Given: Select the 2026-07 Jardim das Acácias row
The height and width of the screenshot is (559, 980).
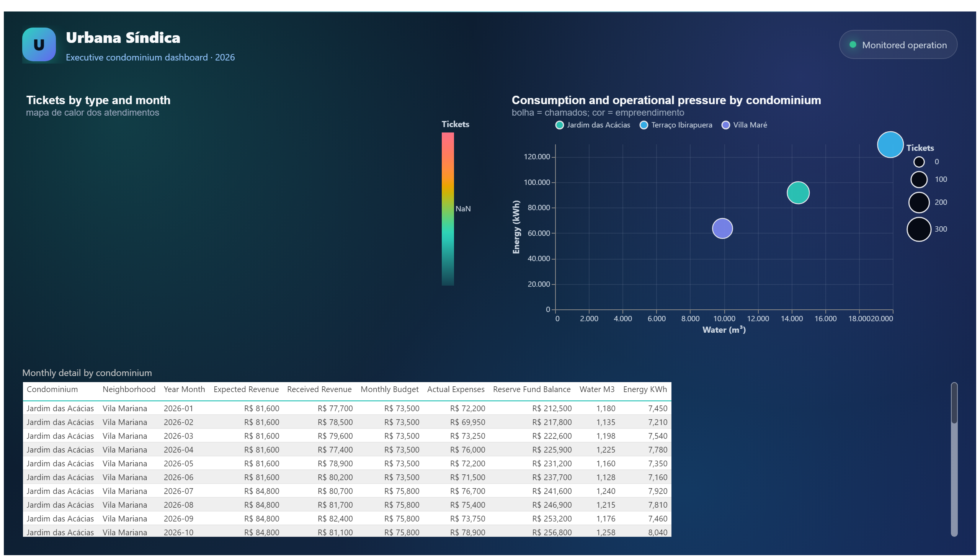Looking at the screenshot, I should pyautogui.click(x=347, y=491).
